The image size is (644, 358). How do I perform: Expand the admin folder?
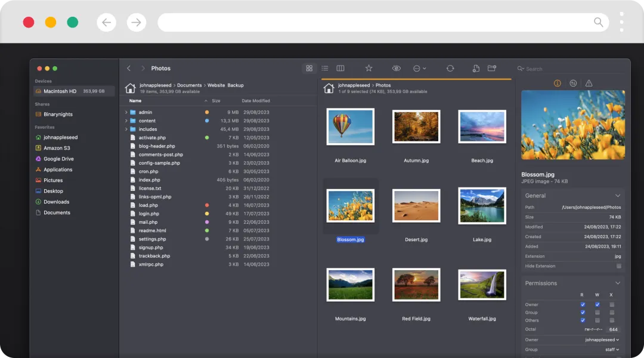tap(126, 112)
